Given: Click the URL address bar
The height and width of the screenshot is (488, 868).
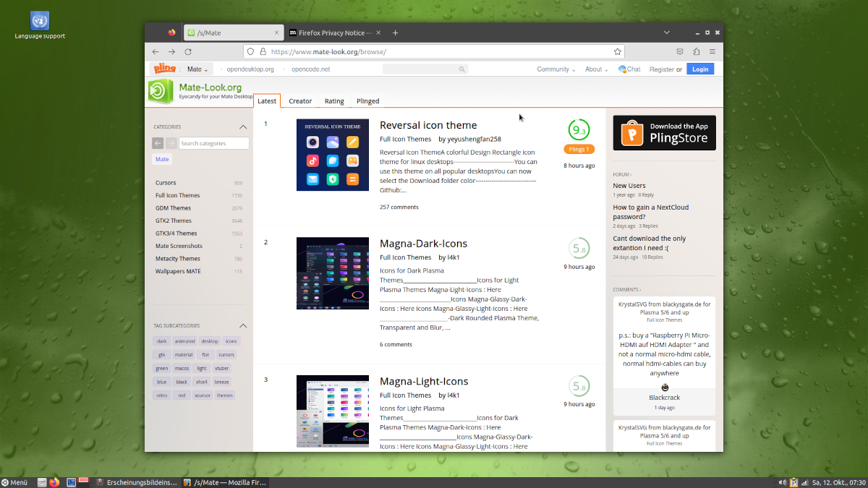Looking at the screenshot, I should coord(434,52).
